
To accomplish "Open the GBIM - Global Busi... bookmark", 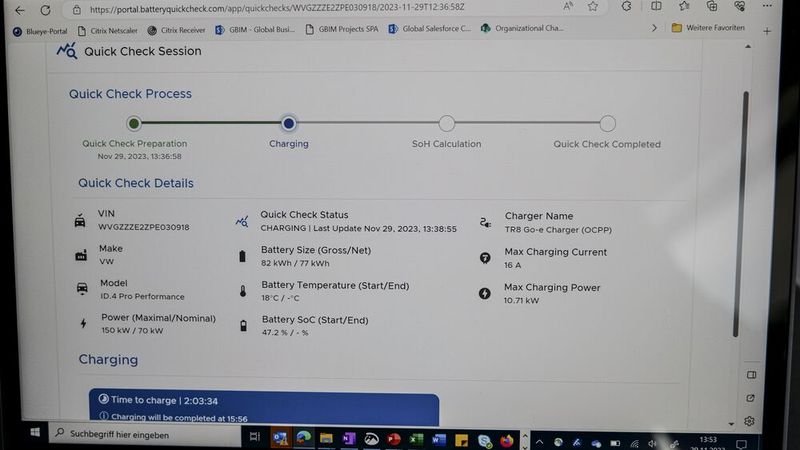I will [x=255, y=30].
